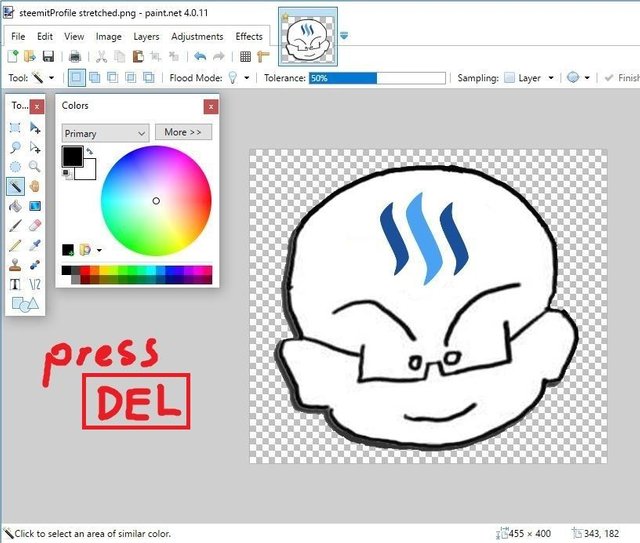Click the Undo arrow icon
The image size is (640, 543).
pyautogui.click(x=200, y=56)
